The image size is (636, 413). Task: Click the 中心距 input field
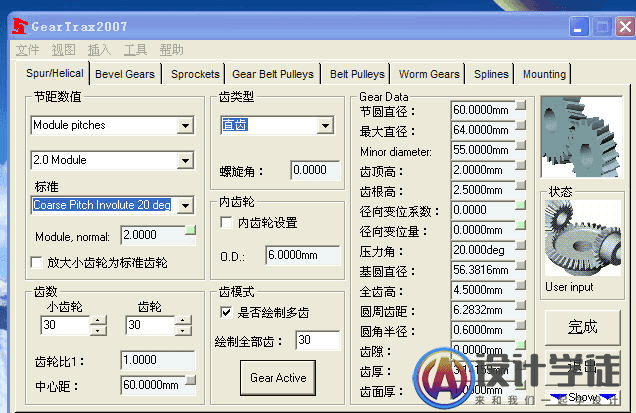point(153,385)
